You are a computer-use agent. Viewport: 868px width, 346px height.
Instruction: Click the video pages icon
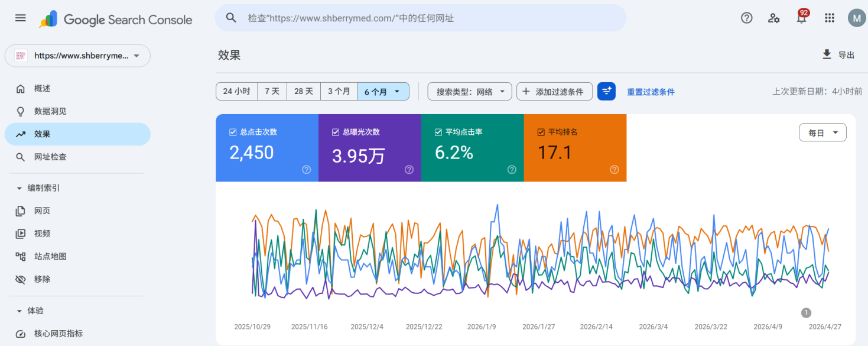click(x=21, y=234)
